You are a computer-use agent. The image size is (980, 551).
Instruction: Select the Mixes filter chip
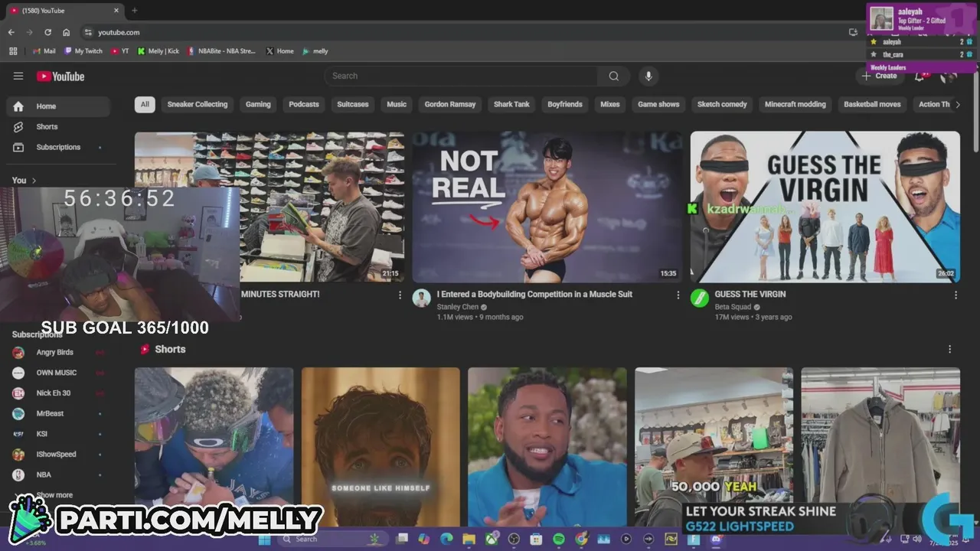click(x=610, y=104)
